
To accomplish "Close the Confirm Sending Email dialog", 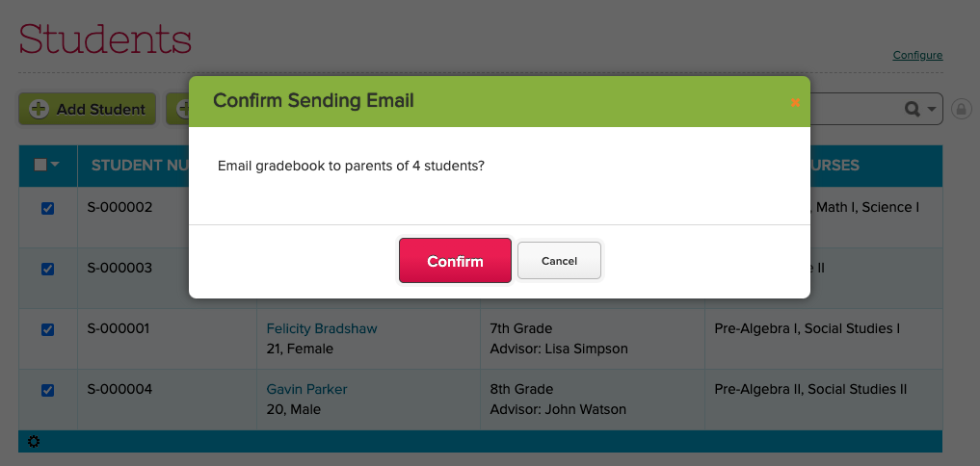I will click(x=795, y=102).
